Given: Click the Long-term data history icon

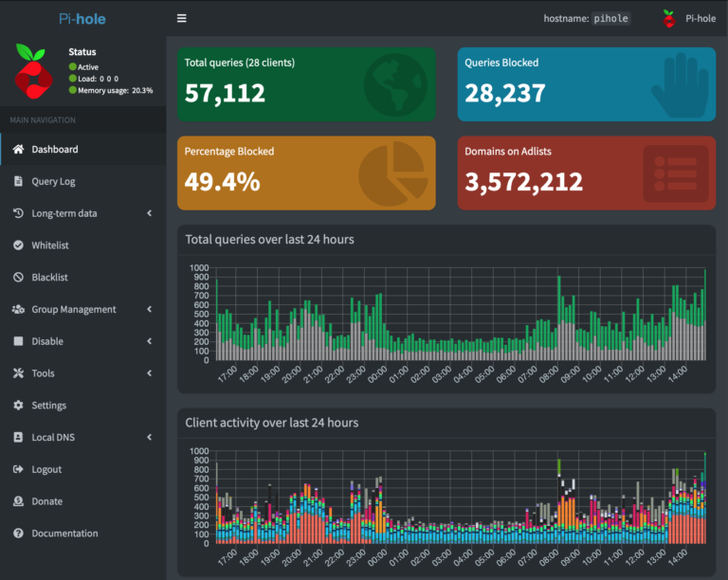Looking at the screenshot, I should [18, 213].
